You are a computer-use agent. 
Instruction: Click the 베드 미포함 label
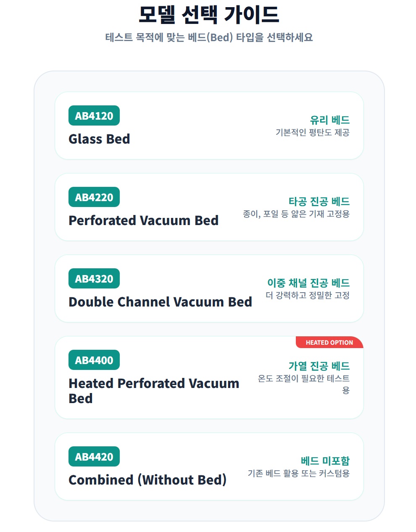[325, 461]
